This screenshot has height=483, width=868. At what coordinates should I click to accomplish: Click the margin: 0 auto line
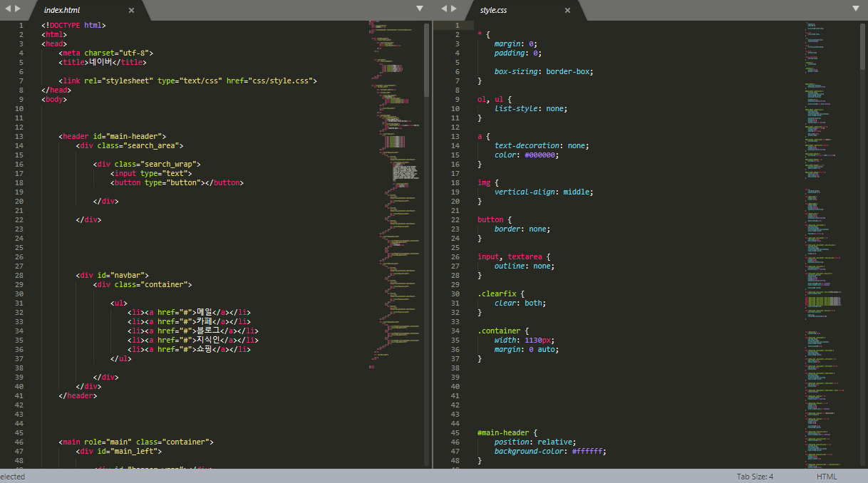point(527,349)
